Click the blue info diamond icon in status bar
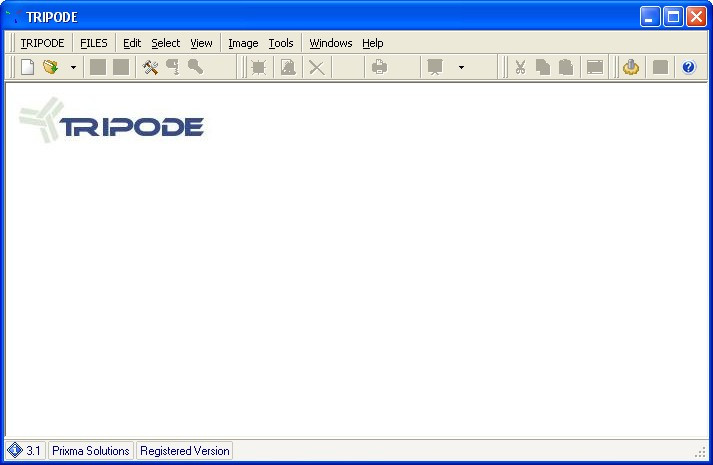The width and height of the screenshot is (713, 465). coord(15,450)
